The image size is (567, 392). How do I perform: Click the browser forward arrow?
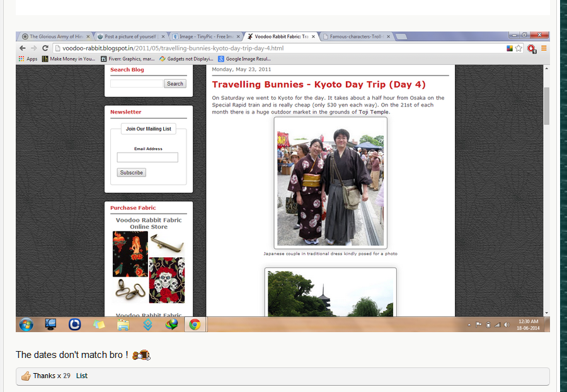tap(34, 48)
